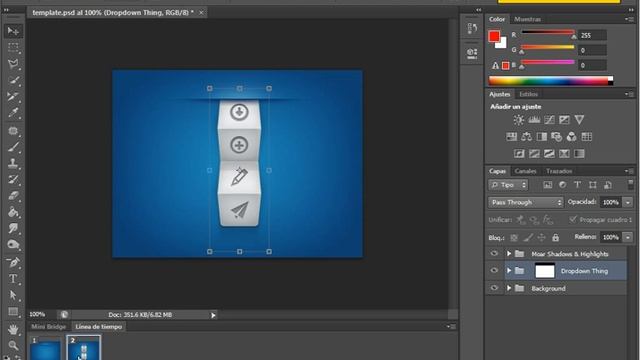Viewport: 640px width, 360px height.
Task: Switch to the Trazados tab
Action: [559, 171]
